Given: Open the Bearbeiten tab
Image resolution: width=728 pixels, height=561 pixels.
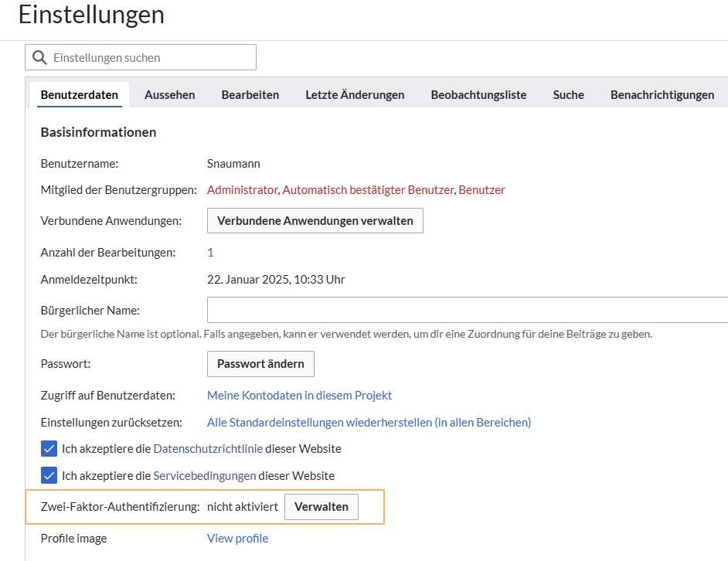Looking at the screenshot, I should (x=250, y=95).
